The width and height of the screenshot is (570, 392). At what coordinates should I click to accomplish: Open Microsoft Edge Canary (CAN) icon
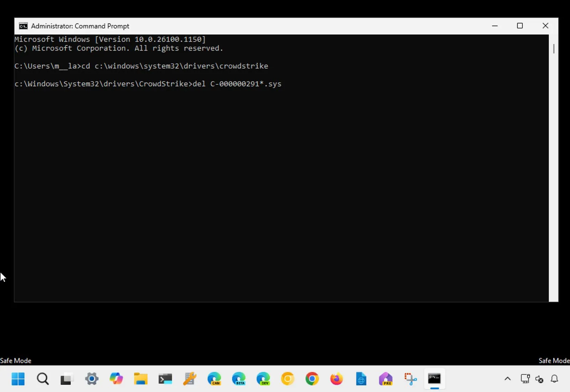(214, 379)
